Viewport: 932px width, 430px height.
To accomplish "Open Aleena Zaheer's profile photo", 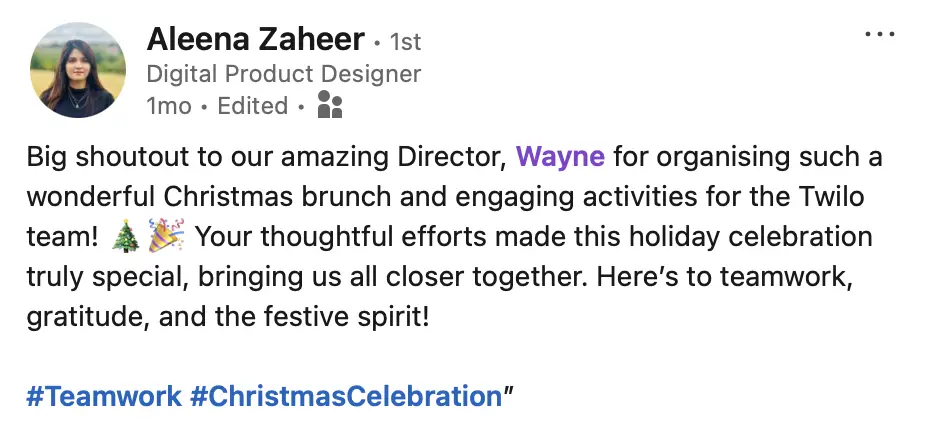I will tap(79, 70).
